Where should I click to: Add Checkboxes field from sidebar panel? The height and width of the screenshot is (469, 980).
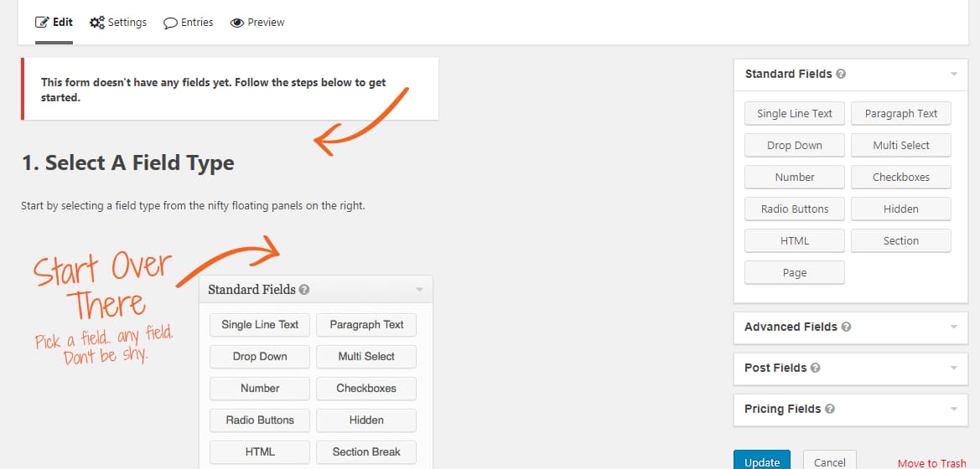pos(900,178)
